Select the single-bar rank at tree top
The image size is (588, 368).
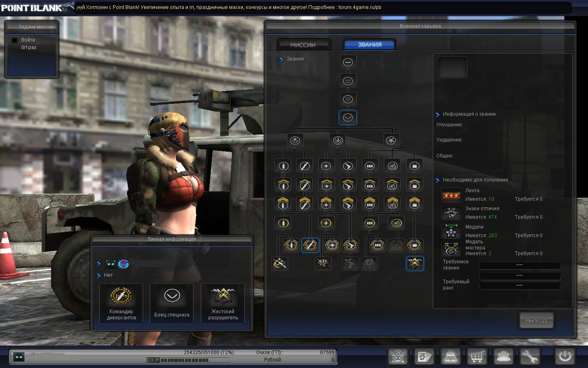pos(348,62)
